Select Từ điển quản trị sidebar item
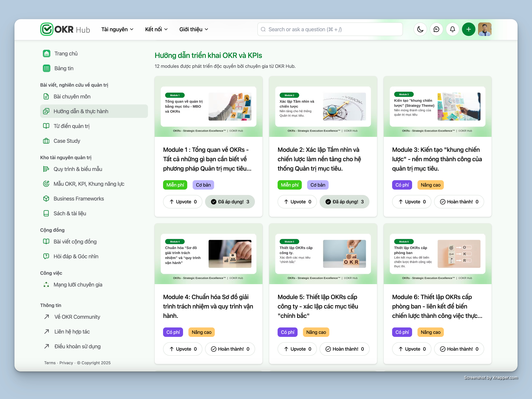The height and width of the screenshot is (399, 532). click(x=71, y=126)
